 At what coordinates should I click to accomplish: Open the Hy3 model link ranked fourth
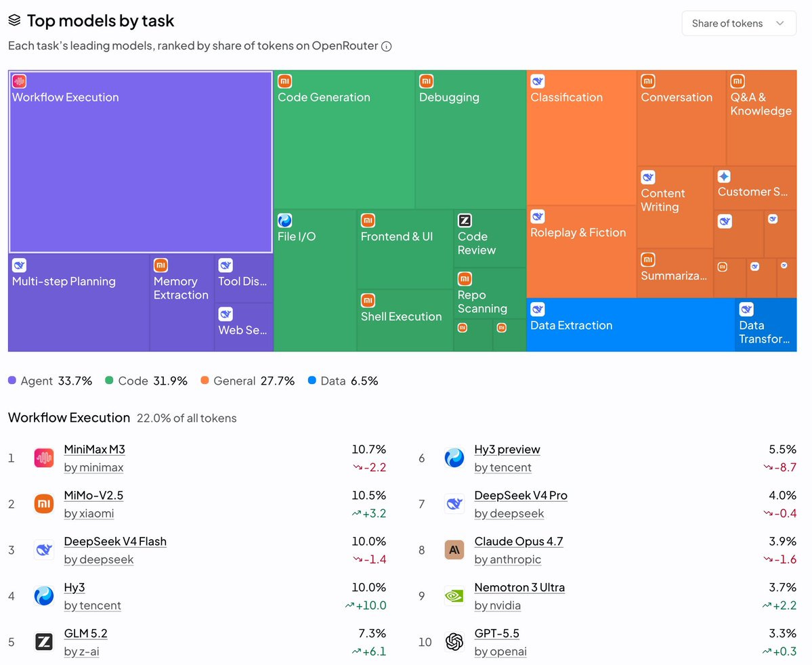coord(74,588)
